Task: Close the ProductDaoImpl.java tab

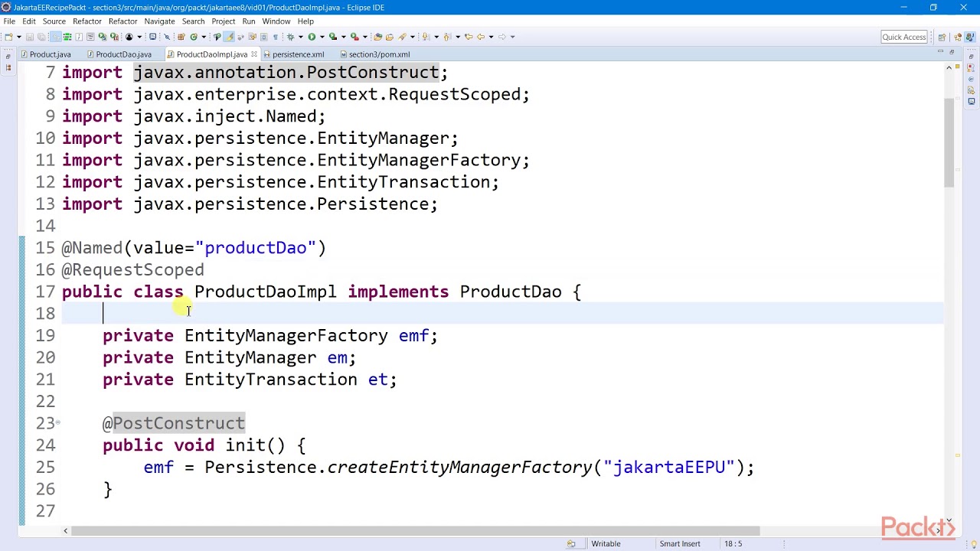Action: click(253, 54)
